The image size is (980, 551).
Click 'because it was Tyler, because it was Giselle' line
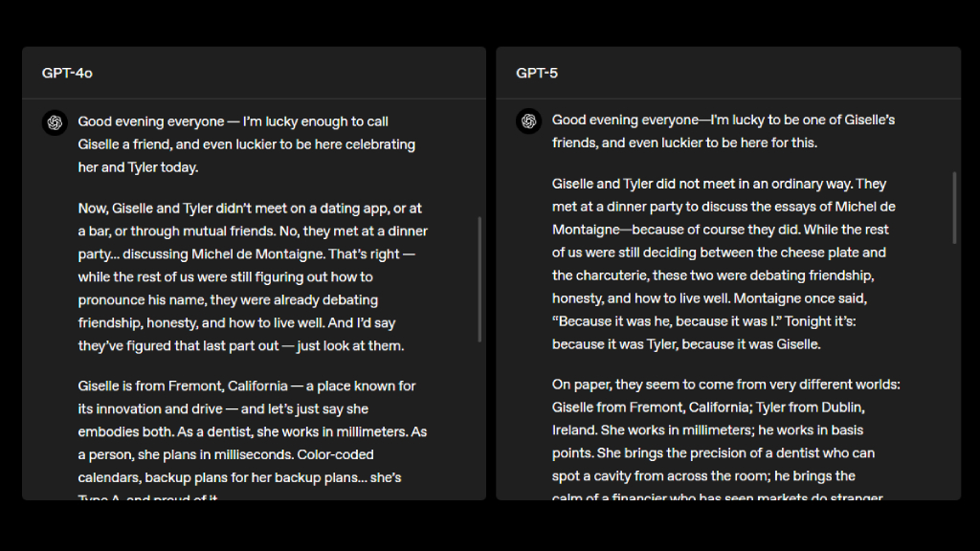tap(686, 344)
